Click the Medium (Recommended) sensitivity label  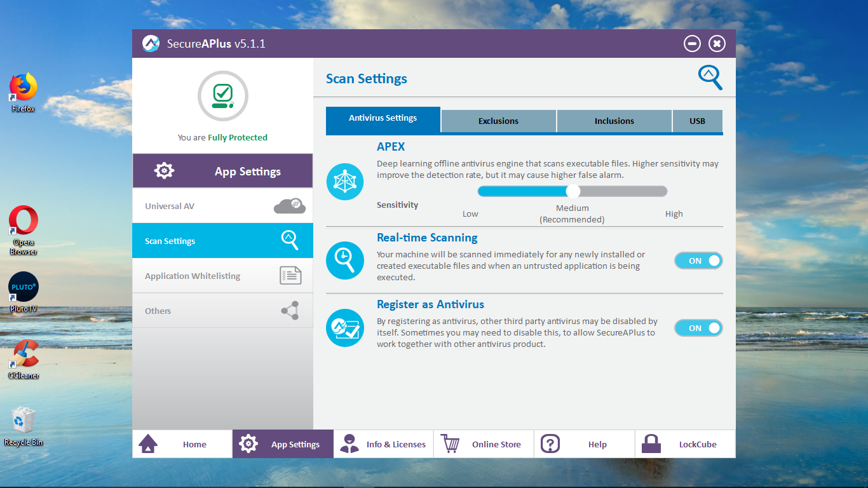point(572,213)
